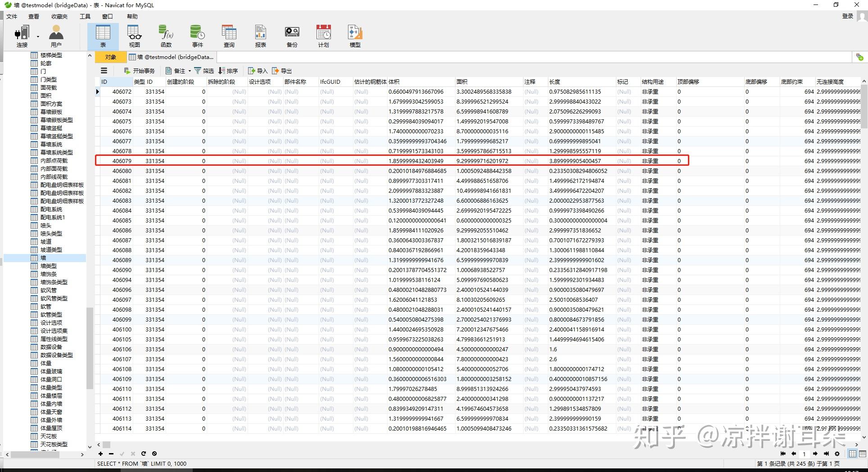The width and height of the screenshot is (868, 472).
Task: Go to the last page
Action: click(826, 454)
